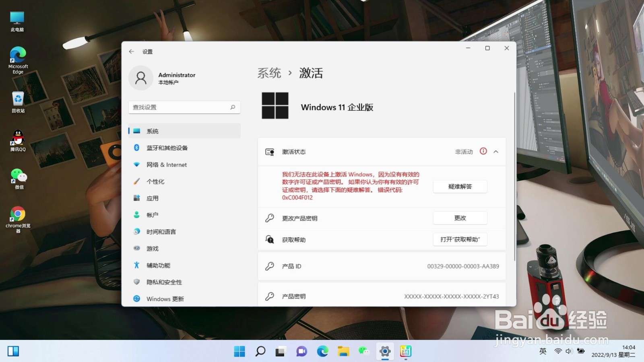The width and height of the screenshot is (644, 362).
Task: Select Windows 更新 in sidebar
Action: (x=184, y=299)
